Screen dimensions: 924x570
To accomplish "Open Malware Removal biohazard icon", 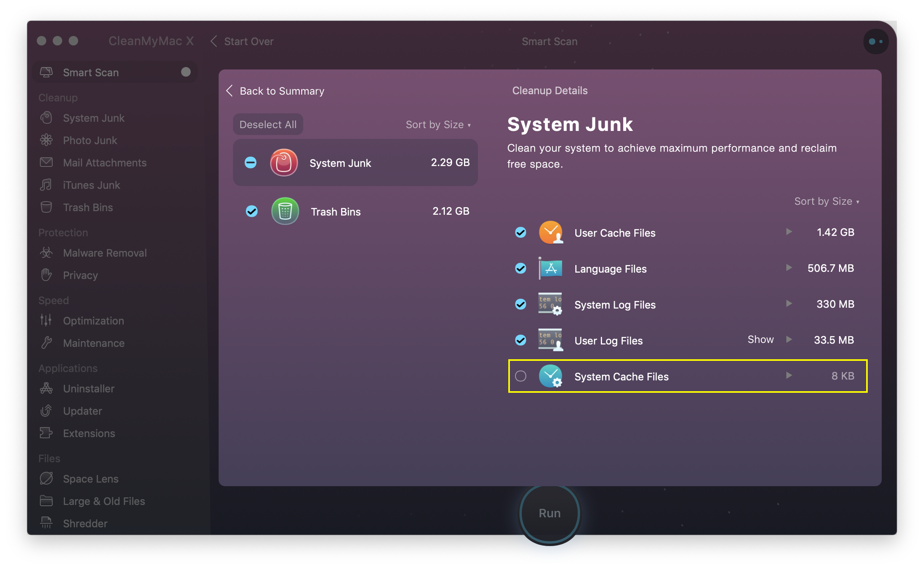I will (x=46, y=253).
